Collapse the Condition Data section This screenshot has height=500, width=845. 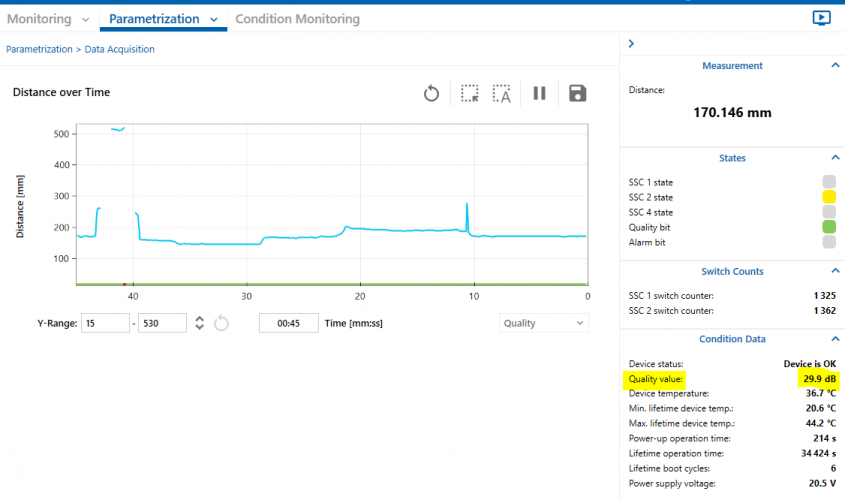[x=835, y=340]
